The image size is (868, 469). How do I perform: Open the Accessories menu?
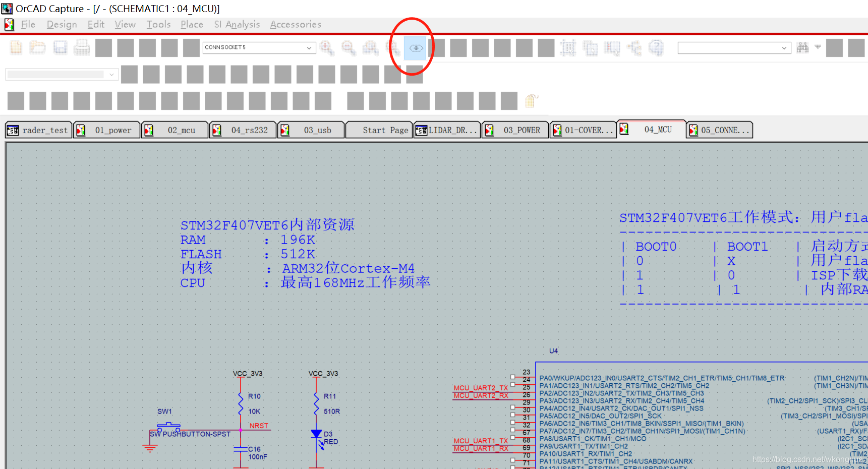pos(296,24)
